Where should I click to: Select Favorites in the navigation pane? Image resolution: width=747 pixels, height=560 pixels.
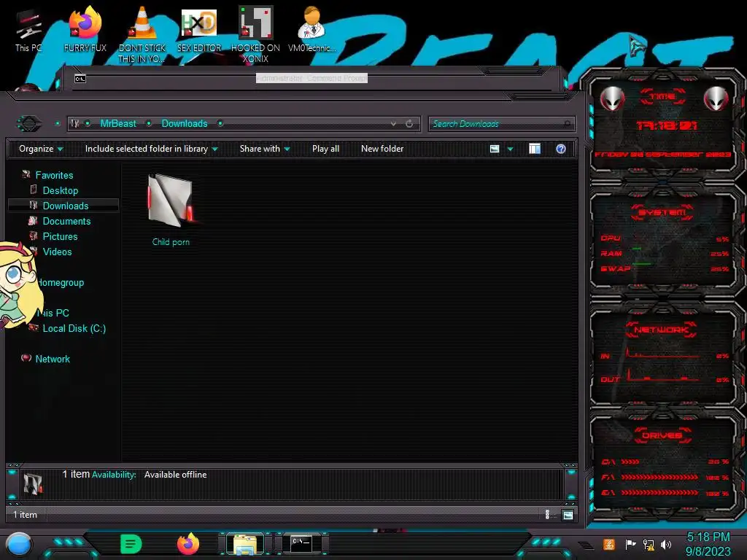(x=54, y=175)
